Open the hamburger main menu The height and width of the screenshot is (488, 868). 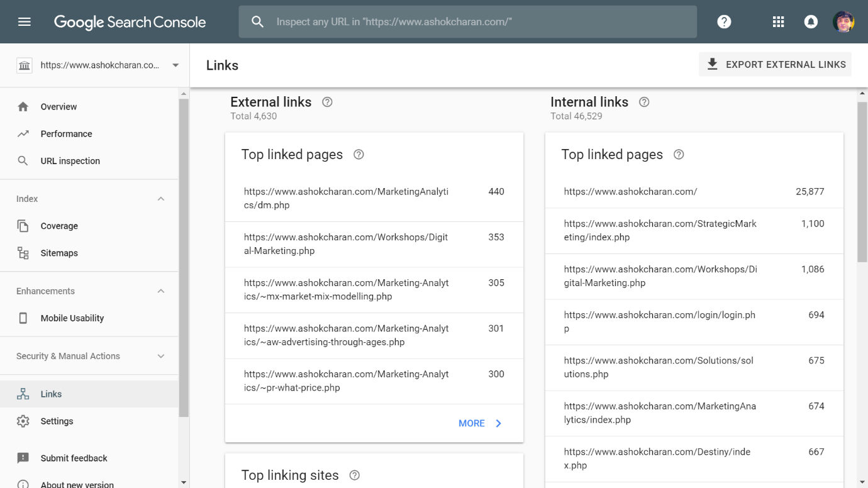[x=25, y=22]
